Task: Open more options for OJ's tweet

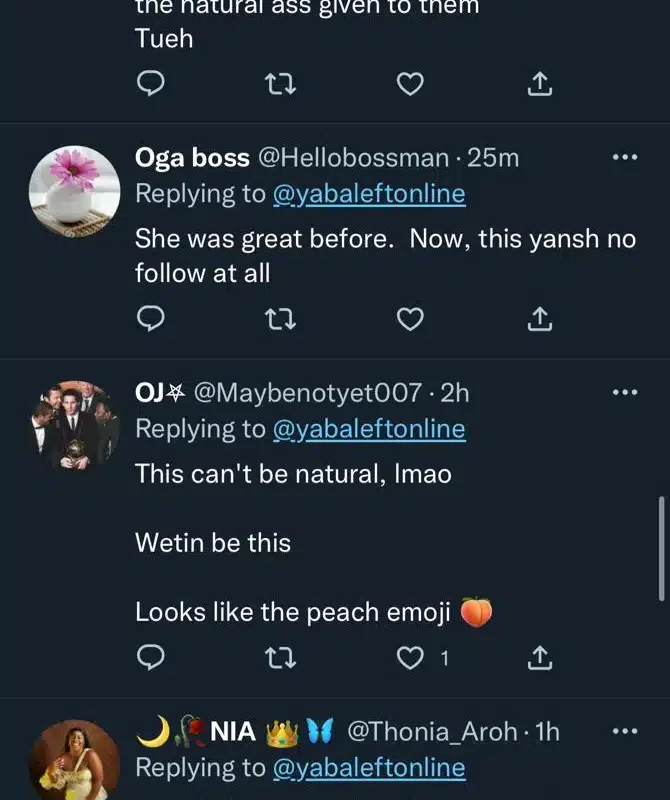Action: tap(624, 392)
